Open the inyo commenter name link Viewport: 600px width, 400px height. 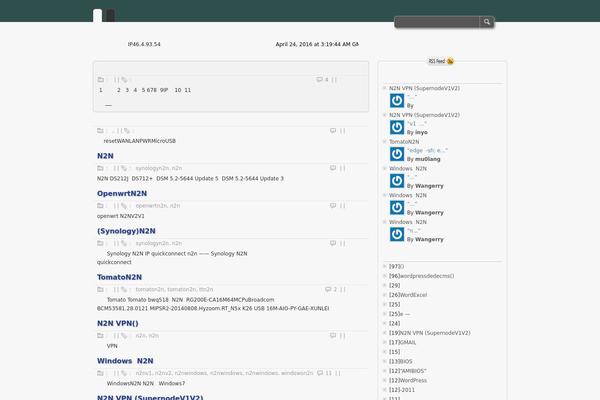[x=421, y=132]
